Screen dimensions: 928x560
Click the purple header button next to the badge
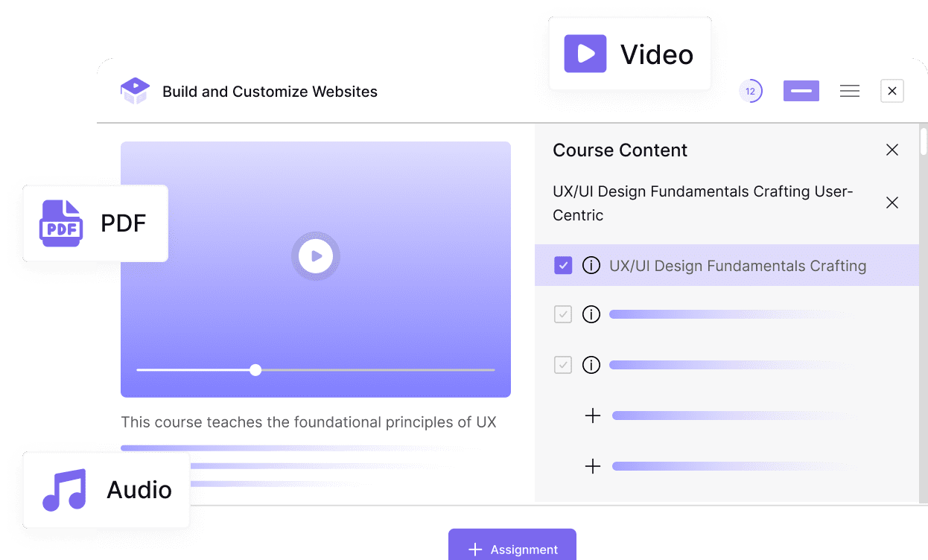801,90
